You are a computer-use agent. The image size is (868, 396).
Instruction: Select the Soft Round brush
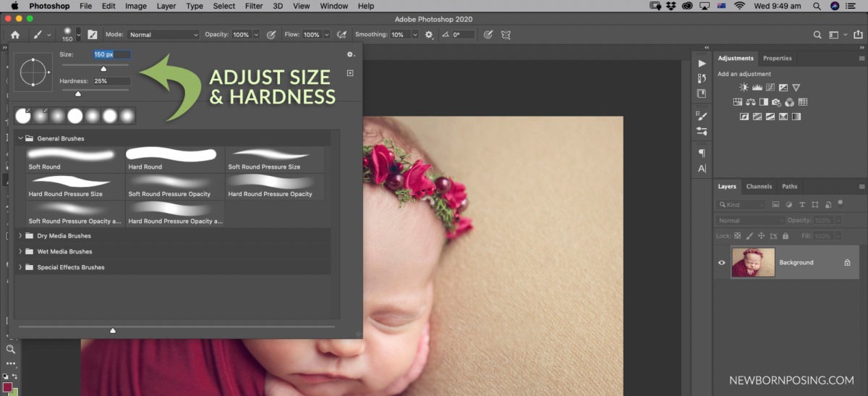75,159
